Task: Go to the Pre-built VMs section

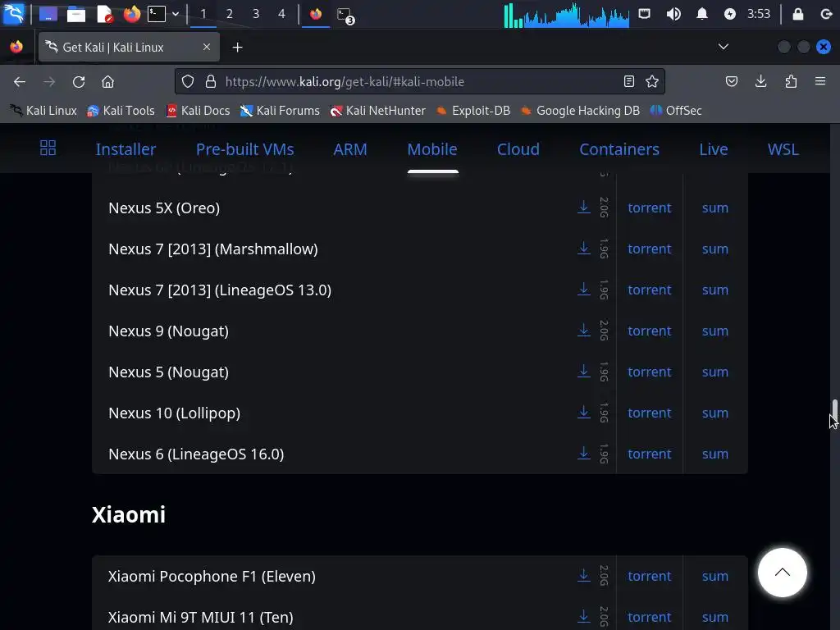Action: click(x=244, y=149)
